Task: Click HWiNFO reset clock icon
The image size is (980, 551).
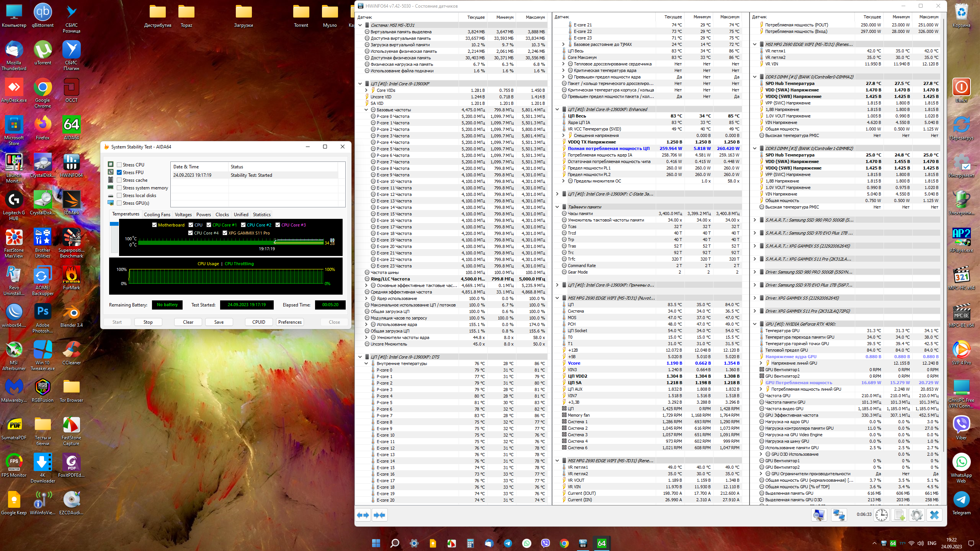Action: click(882, 515)
